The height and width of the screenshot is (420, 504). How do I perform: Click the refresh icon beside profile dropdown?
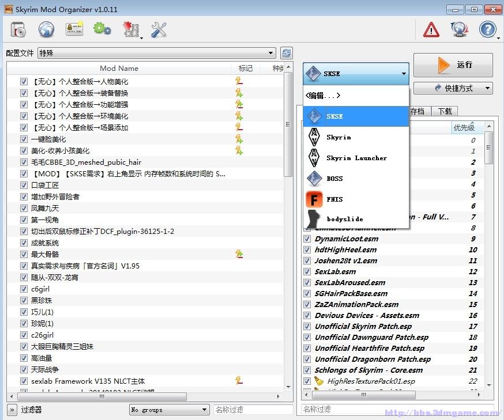point(286,53)
